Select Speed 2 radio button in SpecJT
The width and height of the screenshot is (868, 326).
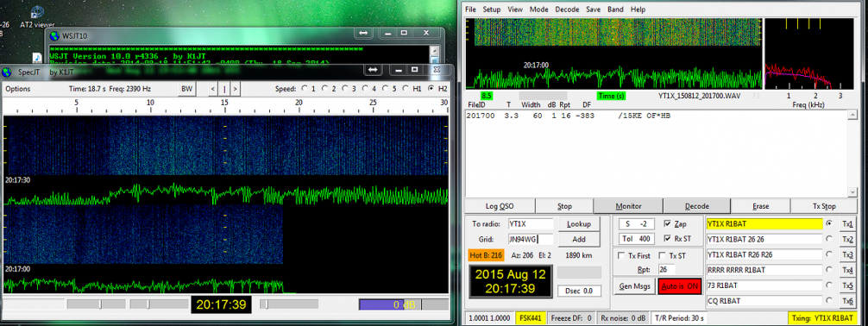click(x=325, y=89)
